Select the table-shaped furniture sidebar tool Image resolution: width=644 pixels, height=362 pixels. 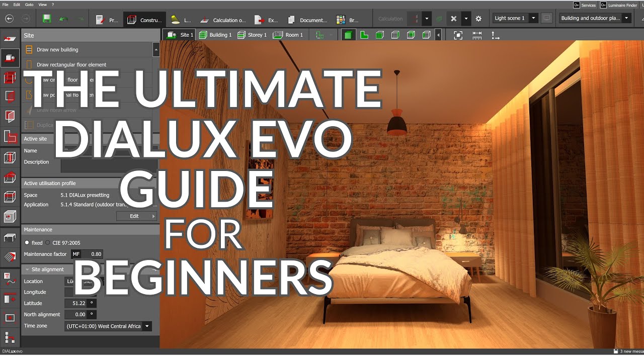pyautogui.click(x=10, y=238)
